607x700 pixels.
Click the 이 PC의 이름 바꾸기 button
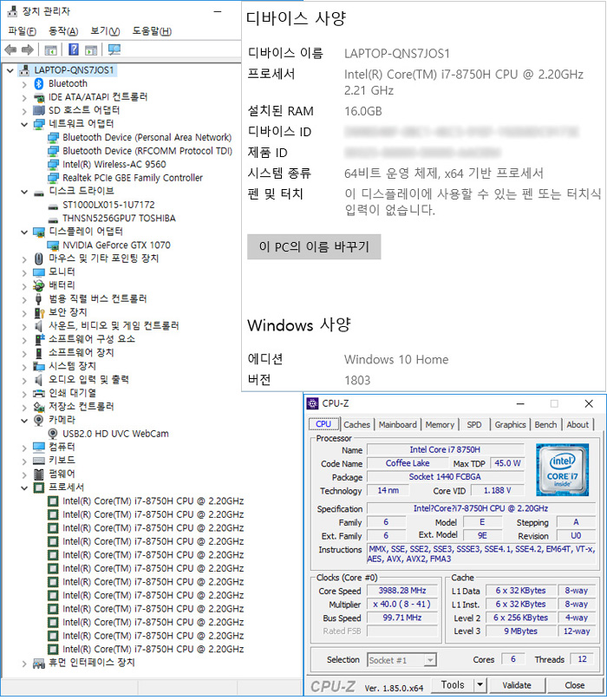314,246
